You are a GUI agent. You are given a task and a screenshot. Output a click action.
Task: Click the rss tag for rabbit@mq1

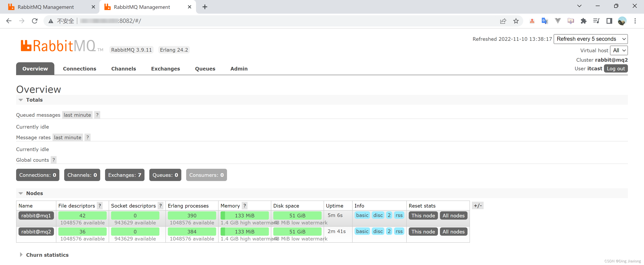[x=399, y=215]
